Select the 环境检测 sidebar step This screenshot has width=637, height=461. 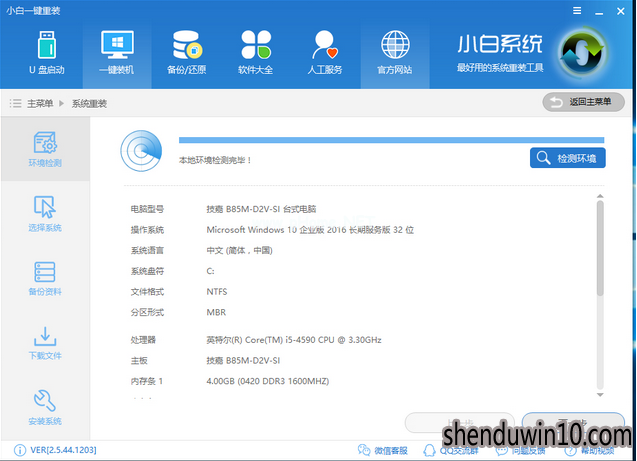click(45, 149)
